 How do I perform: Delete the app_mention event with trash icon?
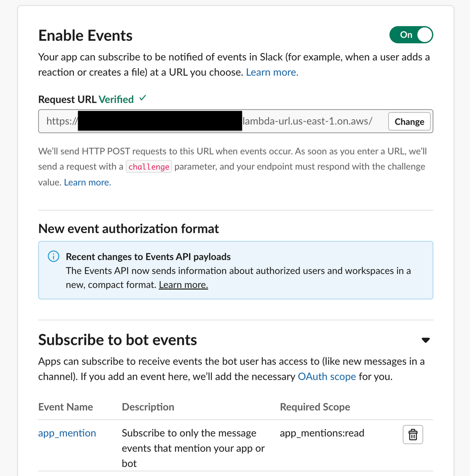point(413,434)
